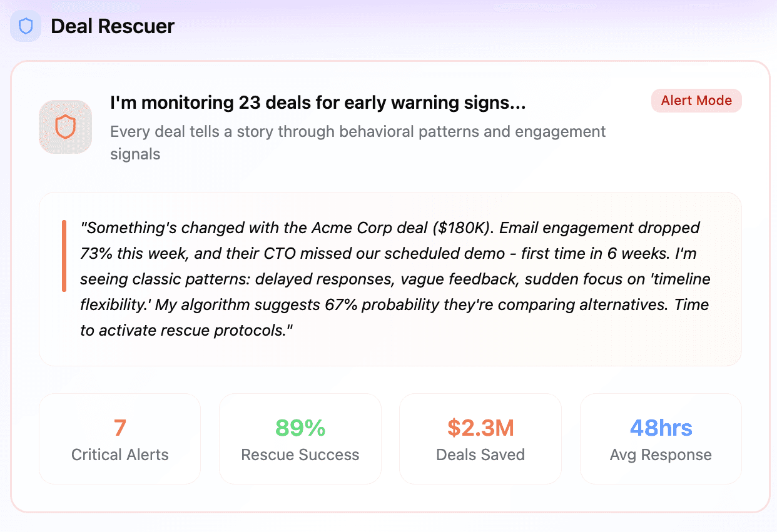Open the Deals Saved label

[x=480, y=454]
